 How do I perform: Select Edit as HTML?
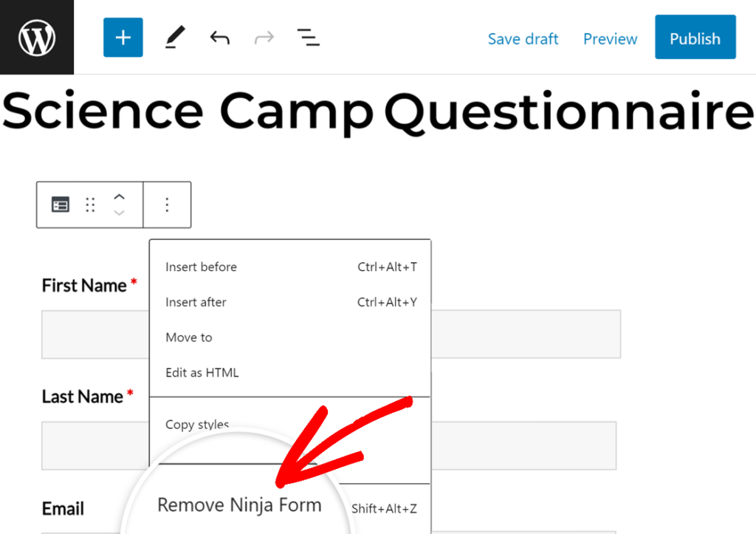202,372
